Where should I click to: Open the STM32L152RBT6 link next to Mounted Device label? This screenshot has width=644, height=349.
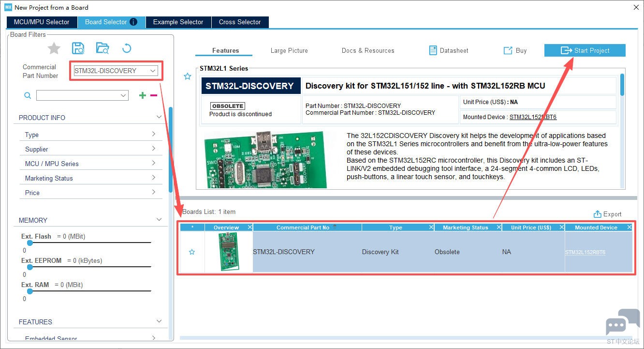533,117
